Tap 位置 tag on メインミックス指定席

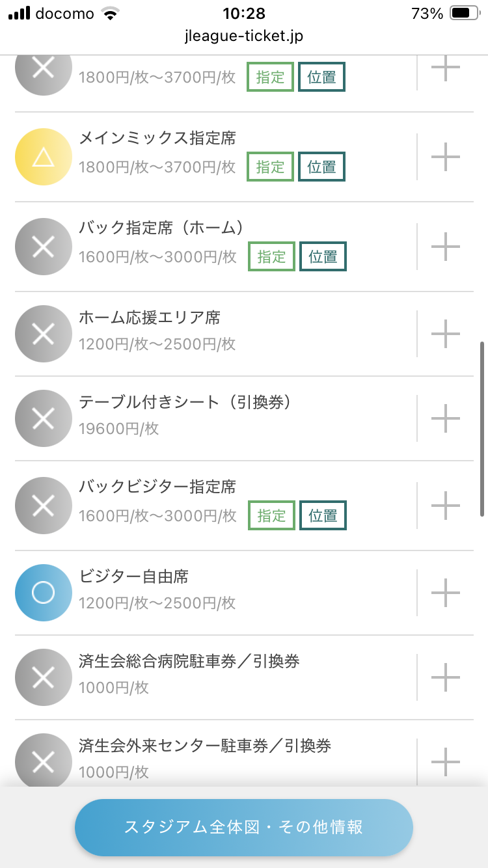point(321,167)
